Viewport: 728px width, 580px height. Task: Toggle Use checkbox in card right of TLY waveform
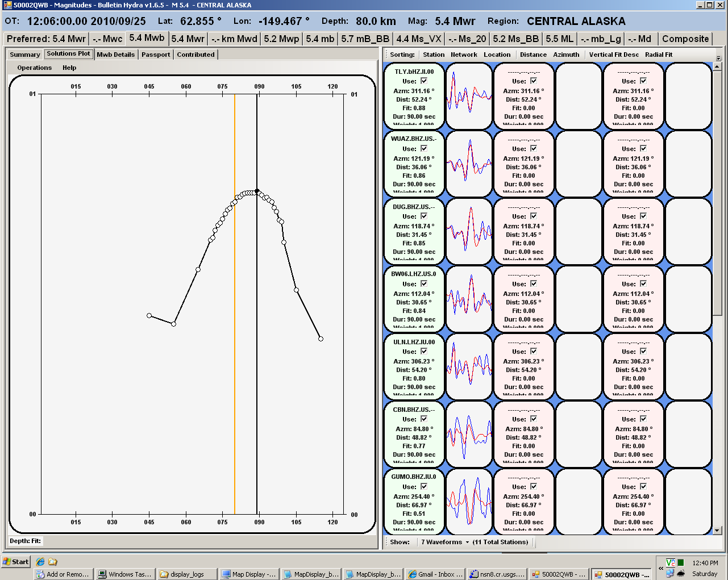coord(534,81)
